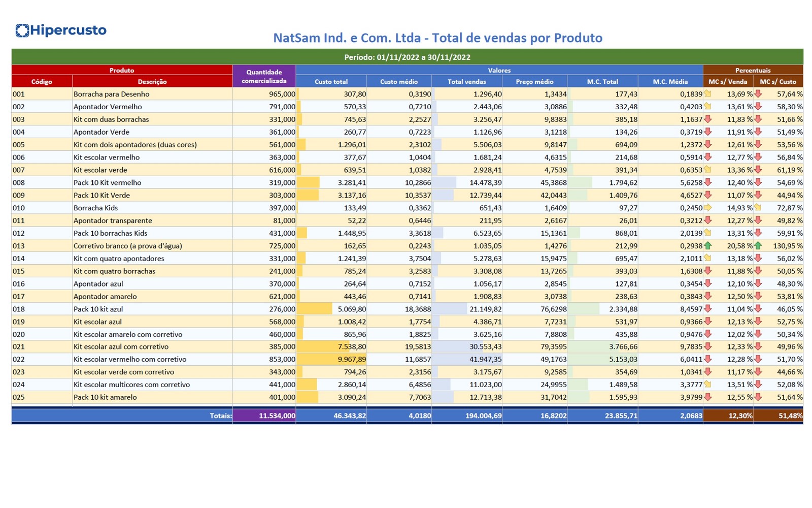
Task: Click red down arrow beside 57,64 %
Action: [758, 94]
